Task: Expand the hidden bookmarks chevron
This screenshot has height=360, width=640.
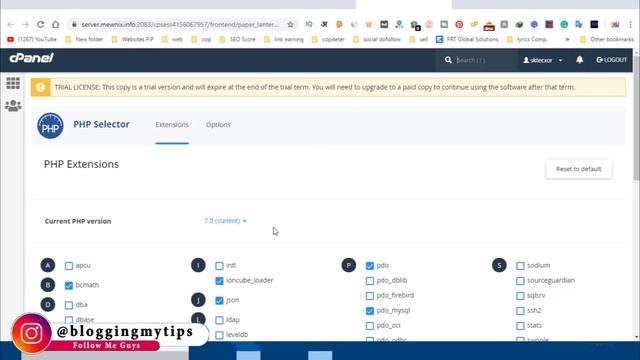Action: click(567, 39)
